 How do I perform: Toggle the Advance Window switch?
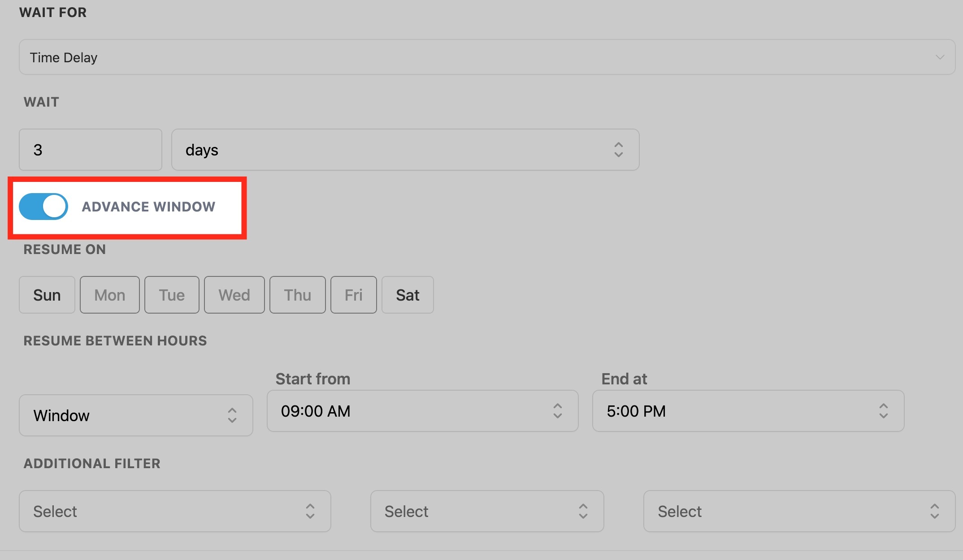tap(43, 207)
